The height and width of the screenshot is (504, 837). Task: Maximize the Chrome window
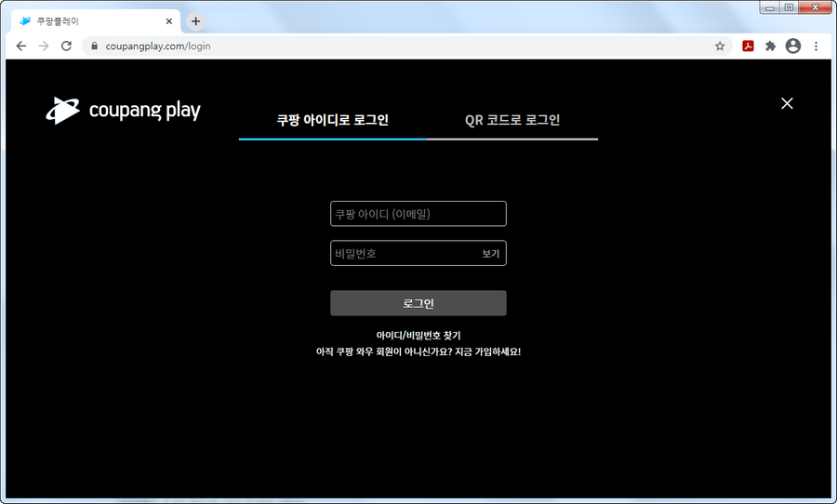pos(789,7)
